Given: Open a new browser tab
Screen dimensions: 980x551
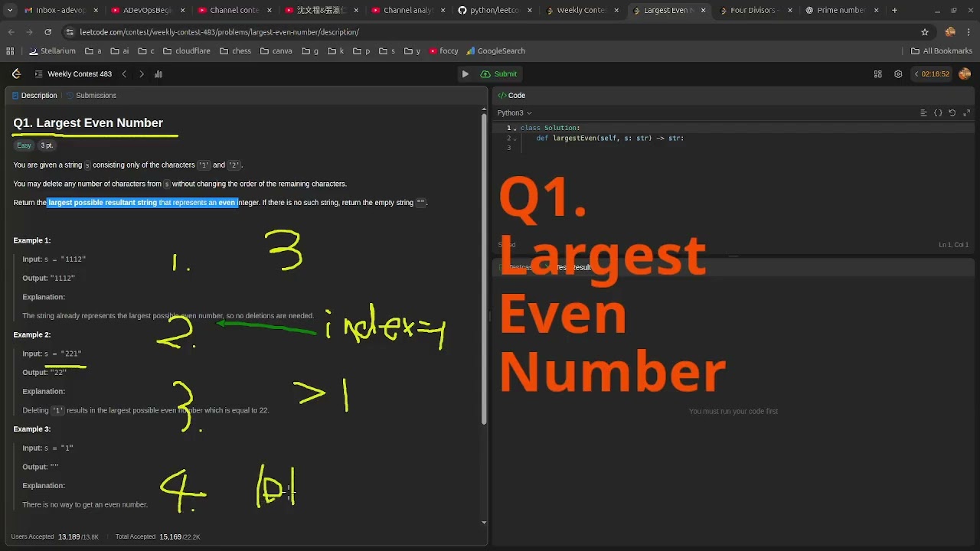Looking at the screenshot, I should [894, 11].
